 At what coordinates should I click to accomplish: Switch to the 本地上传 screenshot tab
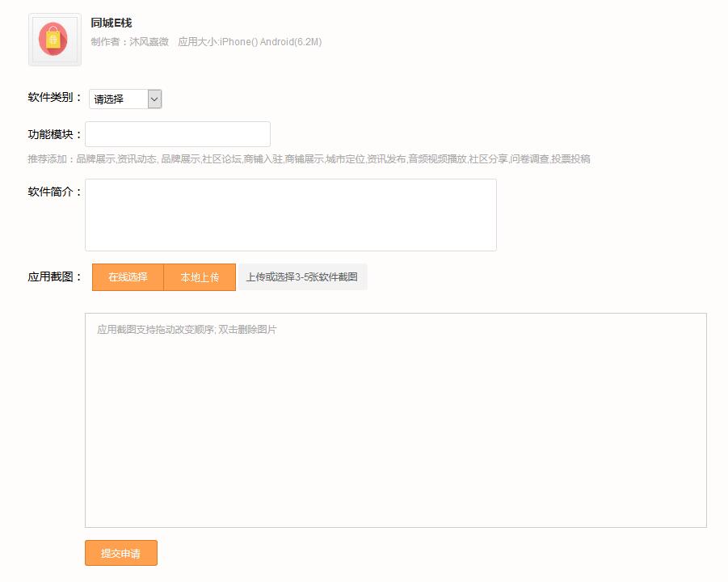[x=200, y=277]
